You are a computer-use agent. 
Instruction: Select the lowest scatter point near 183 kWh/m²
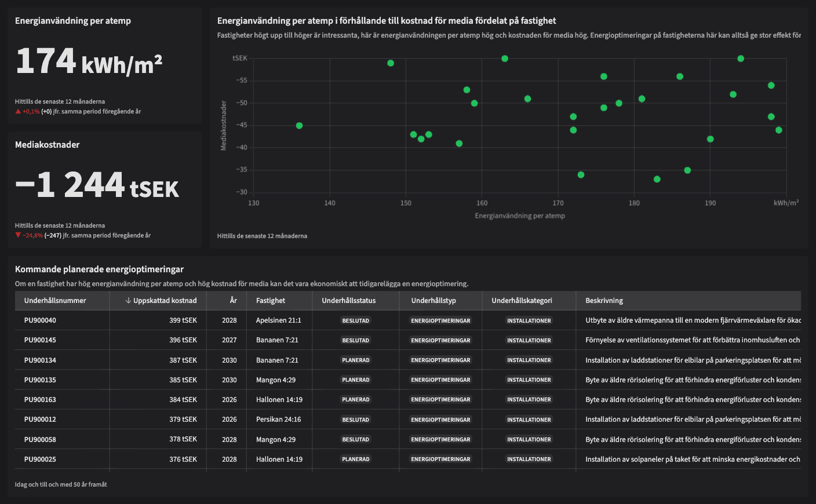coord(657,180)
